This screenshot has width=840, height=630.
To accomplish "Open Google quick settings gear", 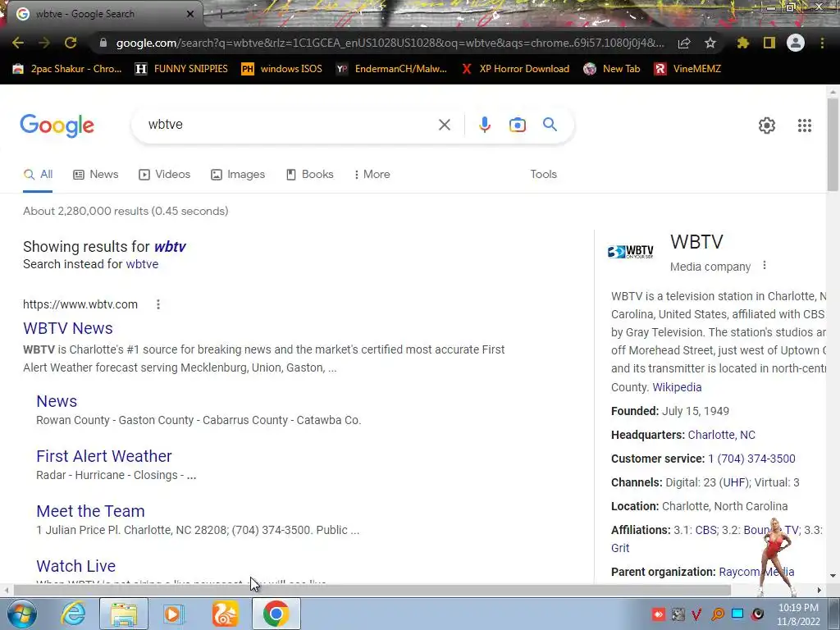I will (767, 126).
